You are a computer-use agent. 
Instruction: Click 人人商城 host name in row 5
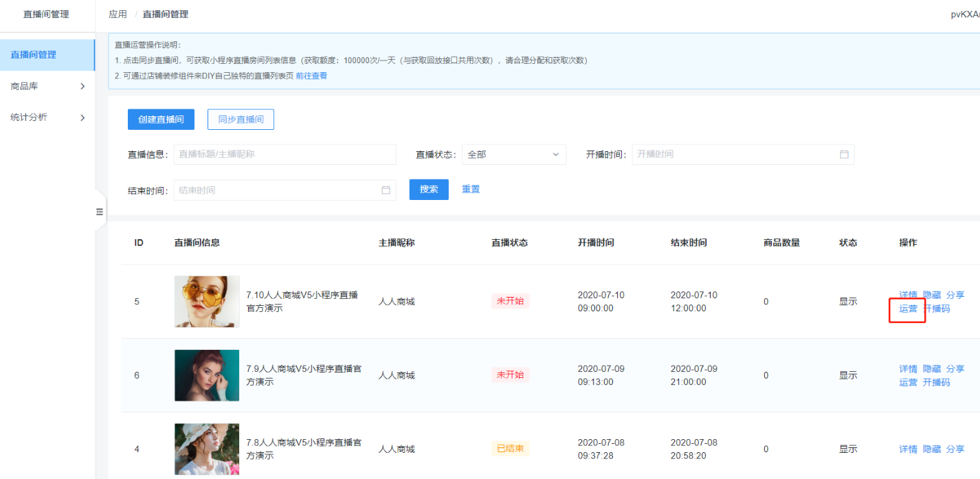(x=397, y=302)
